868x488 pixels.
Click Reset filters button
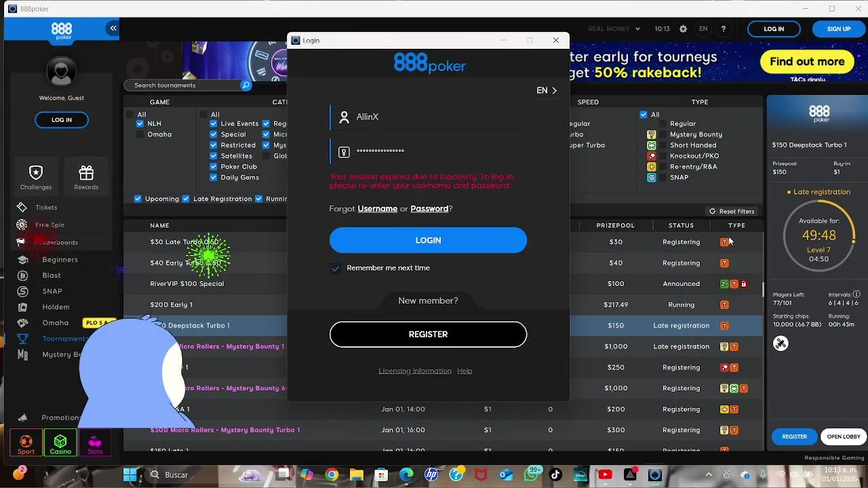click(732, 211)
